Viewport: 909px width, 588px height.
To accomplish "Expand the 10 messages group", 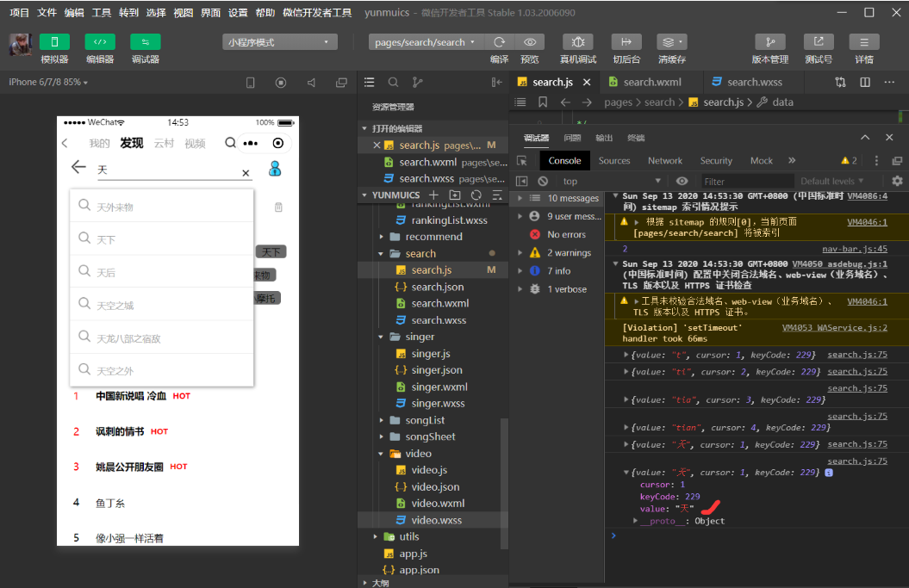I will point(520,198).
